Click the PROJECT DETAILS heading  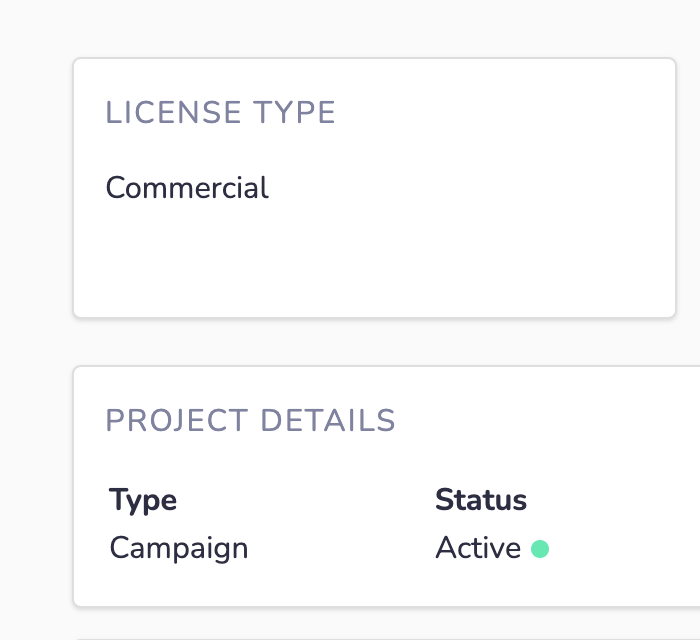(x=250, y=420)
